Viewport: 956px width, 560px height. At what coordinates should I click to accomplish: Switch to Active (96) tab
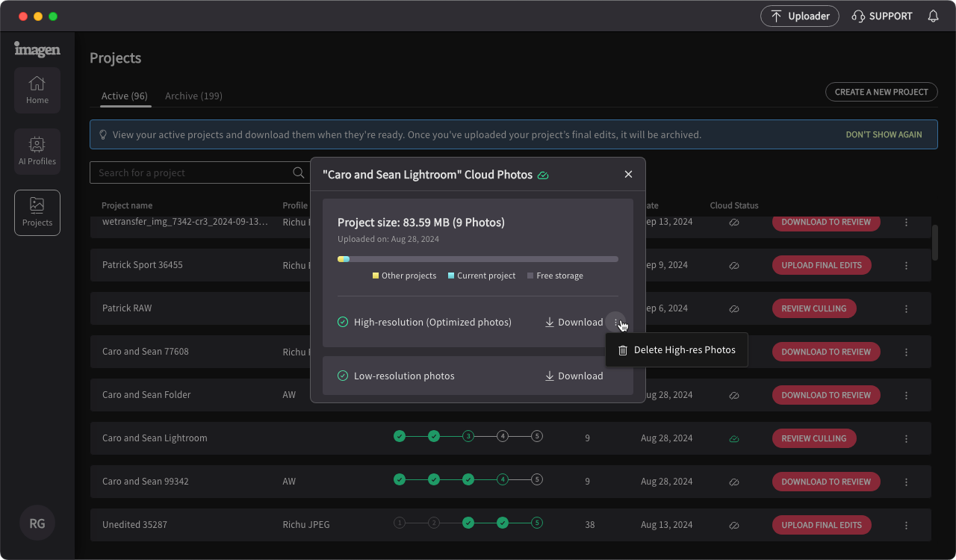tap(125, 96)
